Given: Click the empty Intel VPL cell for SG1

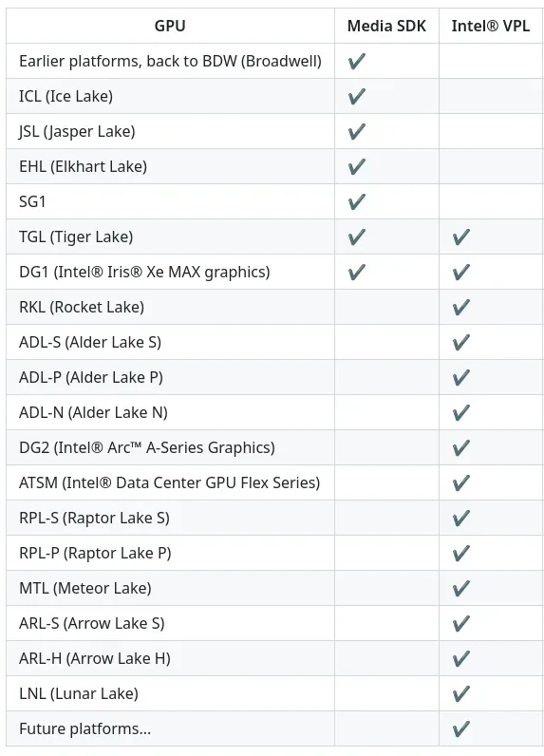Looking at the screenshot, I should click(x=491, y=201).
